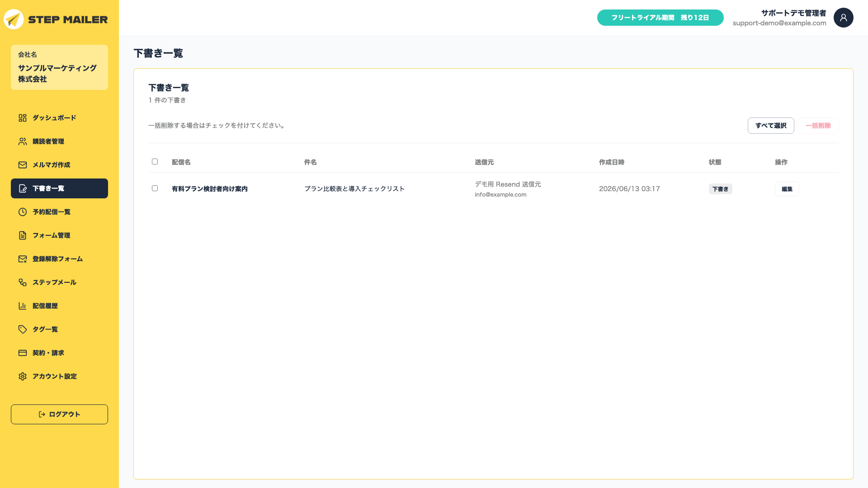
Task: Click the 状態 column header
Action: pos(715,162)
